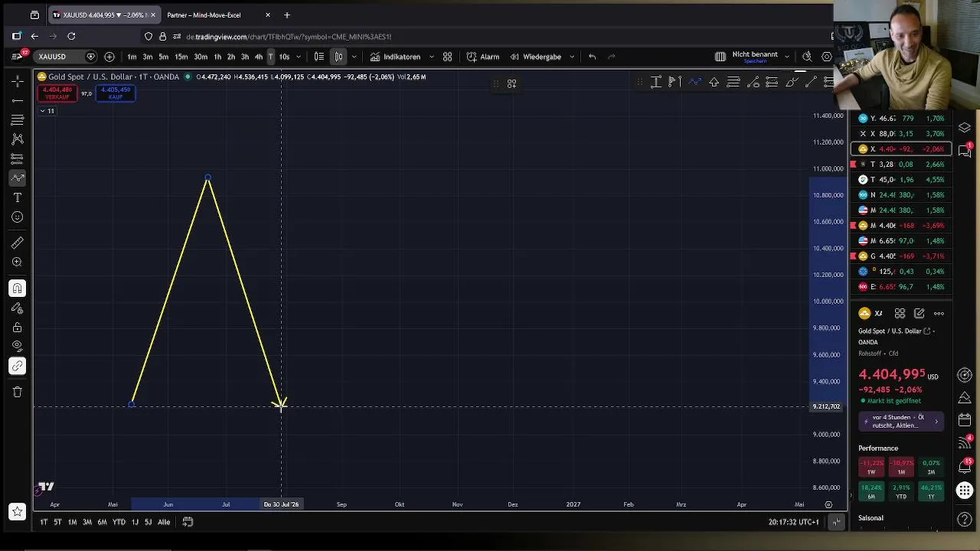Viewport: 980px width, 551px height.
Task: Add a symbol to compare with plus icon
Action: coord(109,57)
